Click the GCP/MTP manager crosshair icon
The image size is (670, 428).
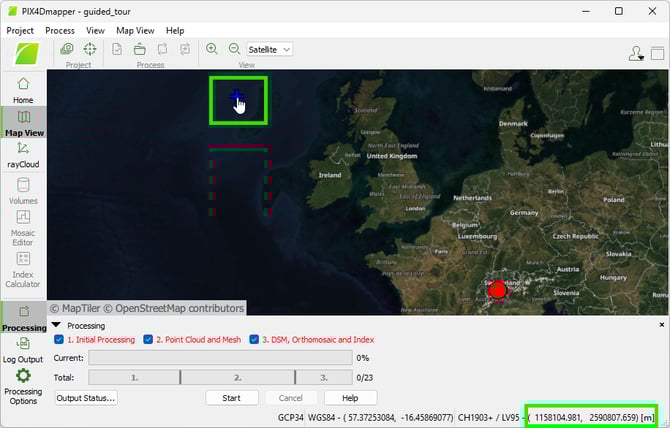point(90,49)
